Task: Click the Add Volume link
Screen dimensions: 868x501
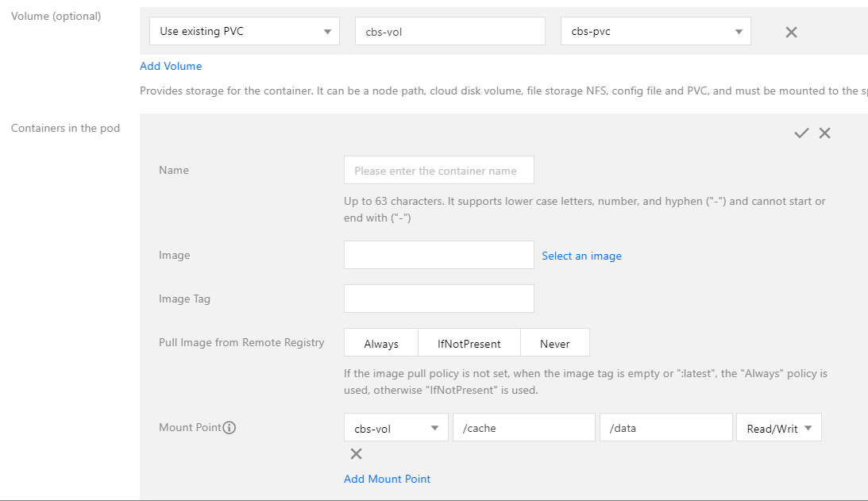Action: (x=171, y=67)
